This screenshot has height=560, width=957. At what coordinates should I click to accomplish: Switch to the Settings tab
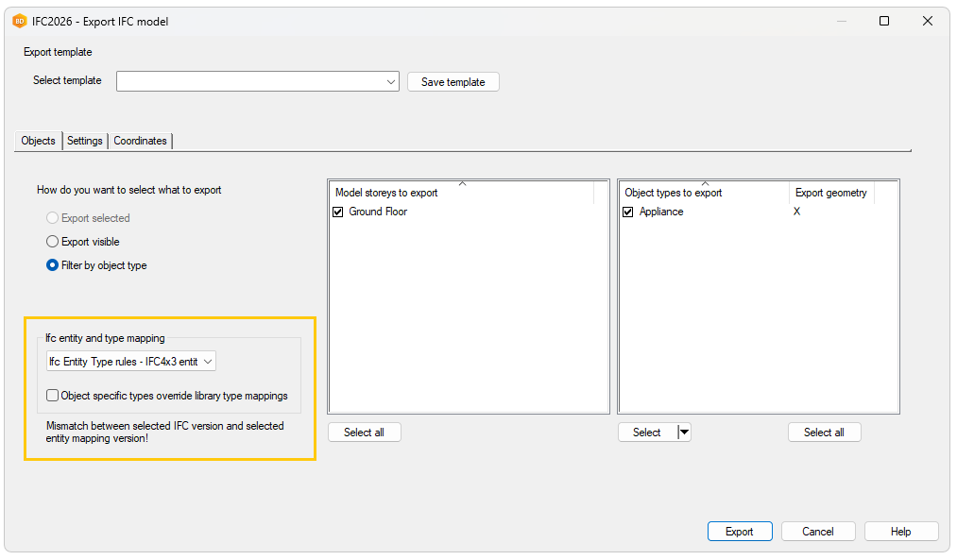(x=85, y=141)
